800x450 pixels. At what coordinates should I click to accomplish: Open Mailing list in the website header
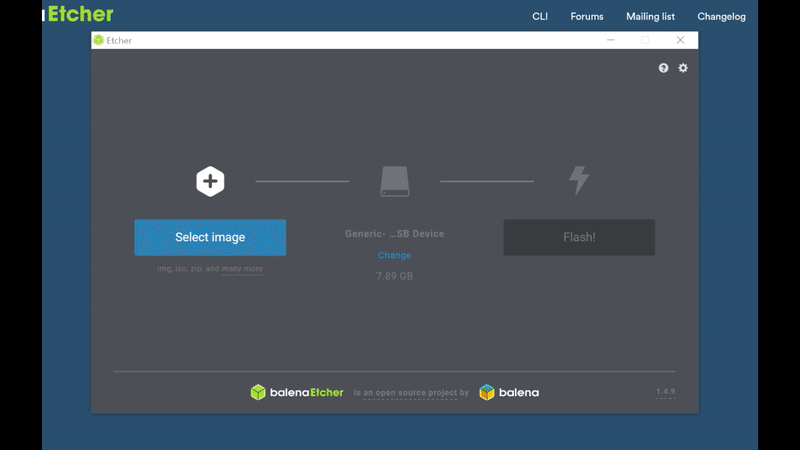click(x=650, y=16)
